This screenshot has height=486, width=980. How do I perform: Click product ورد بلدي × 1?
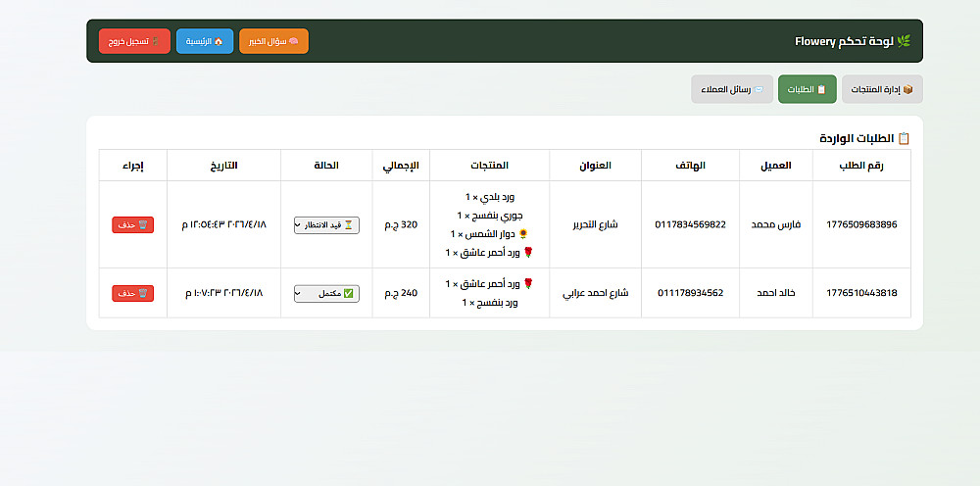[489, 197]
